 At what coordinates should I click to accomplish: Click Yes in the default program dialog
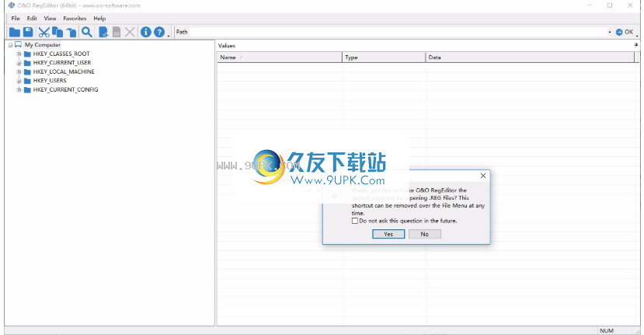388,234
